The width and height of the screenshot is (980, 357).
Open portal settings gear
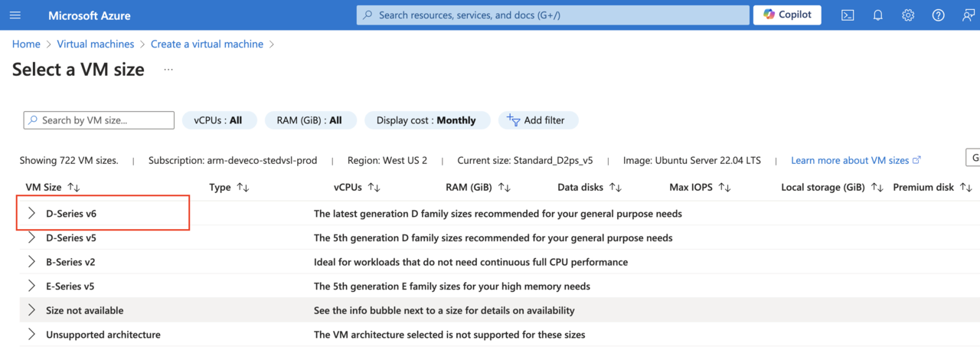click(908, 15)
